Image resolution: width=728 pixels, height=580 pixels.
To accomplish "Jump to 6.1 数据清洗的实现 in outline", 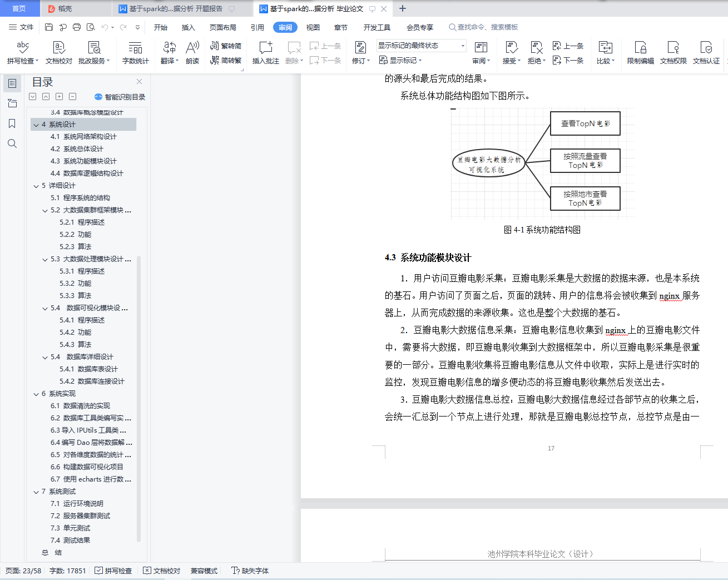I will pyautogui.click(x=80, y=406).
